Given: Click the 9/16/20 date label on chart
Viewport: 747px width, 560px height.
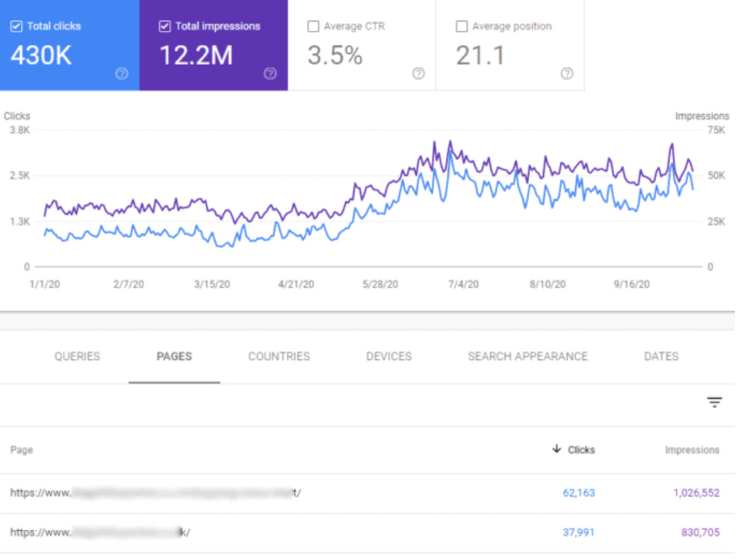Looking at the screenshot, I should point(631,284).
